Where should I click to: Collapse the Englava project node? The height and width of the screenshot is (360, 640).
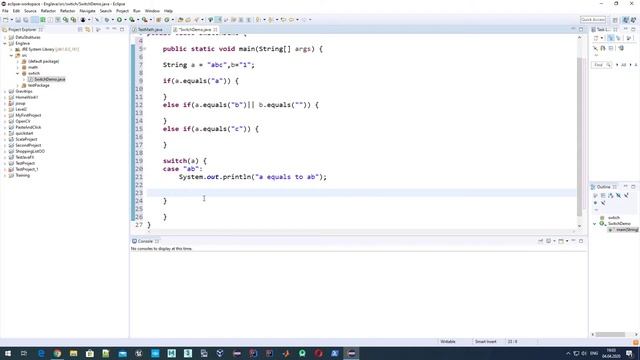tap(5, 43)
